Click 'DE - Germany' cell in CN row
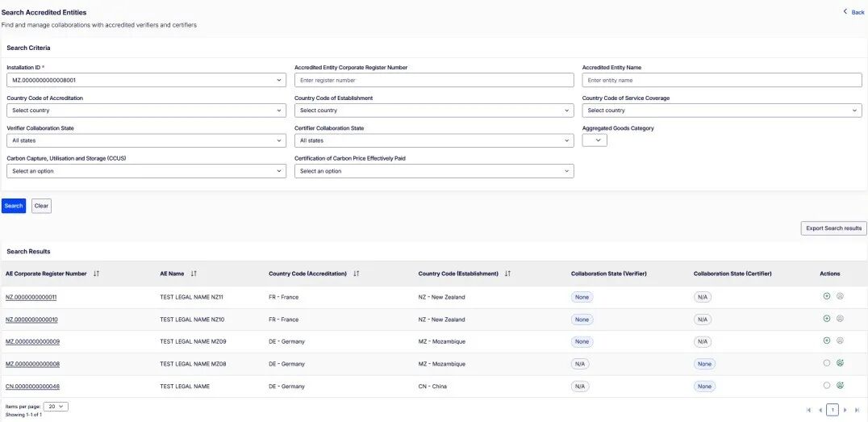The height and width of the screenshot is (422, 868). [286, 386]
